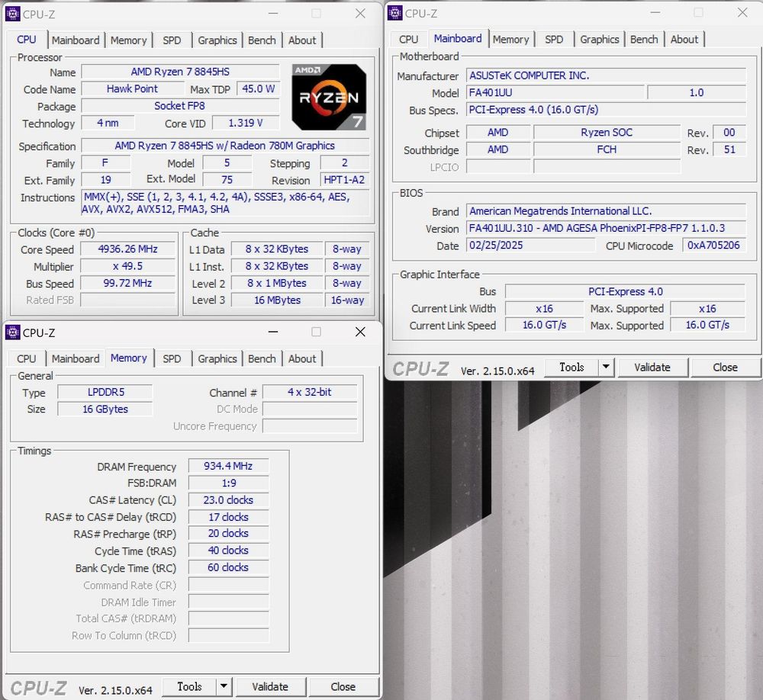Viewport: 763px width, 700px height.
Task: Click the '934.4 MHz' DRAM frequency value
Action: (228, 466)
